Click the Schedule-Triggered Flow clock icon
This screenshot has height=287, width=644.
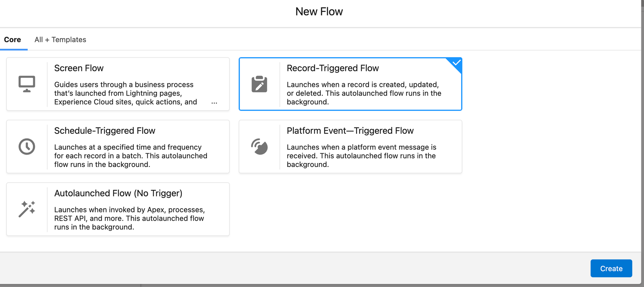(27, 147)
